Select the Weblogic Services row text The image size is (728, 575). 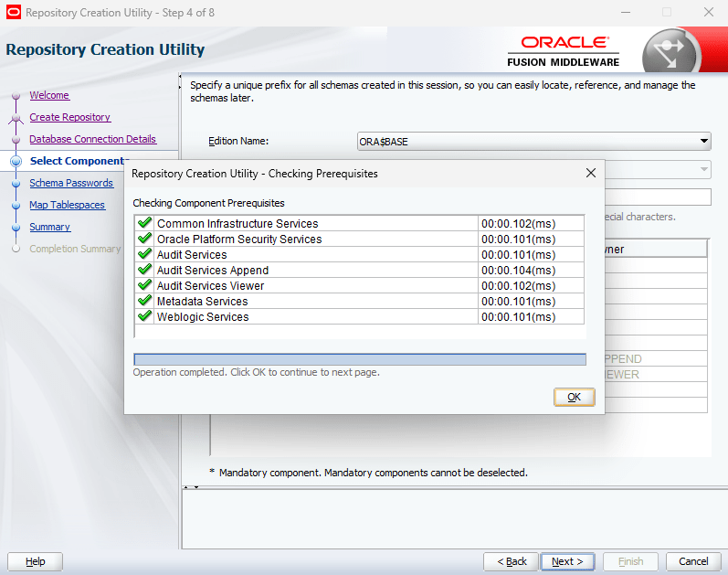click(203, 317)
